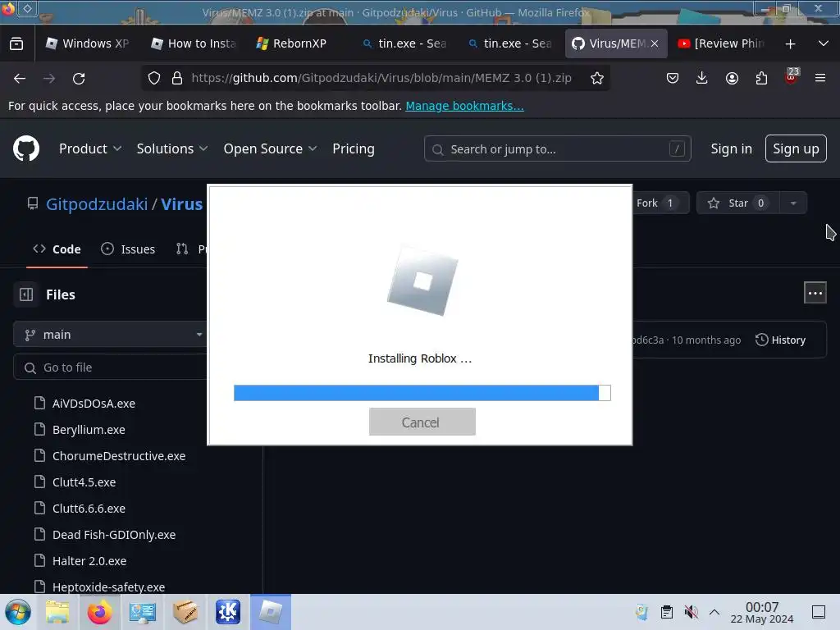The height and width of the screenshot is (630, 840).
Task: Click the GitHub logo home icon
Action: (x=25, y=148)
